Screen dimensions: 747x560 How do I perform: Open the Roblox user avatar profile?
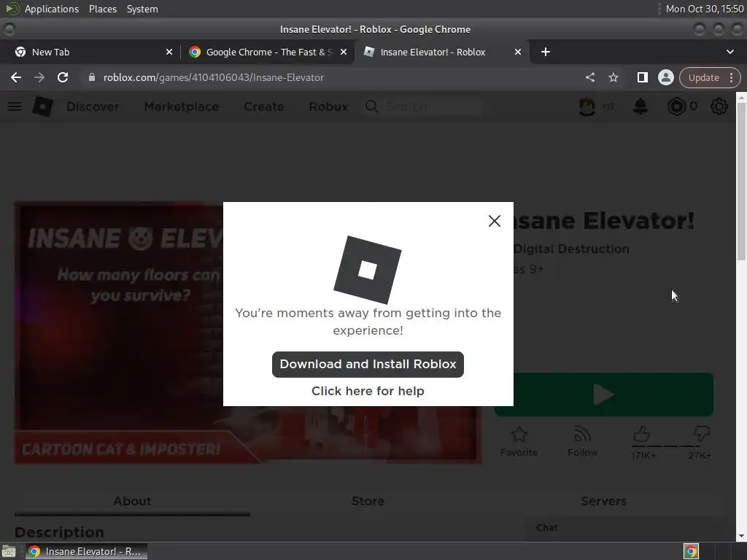(587, 106)
